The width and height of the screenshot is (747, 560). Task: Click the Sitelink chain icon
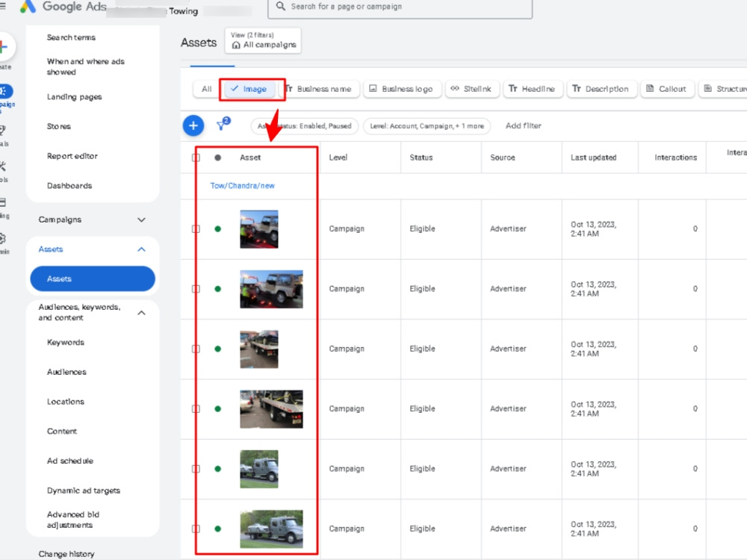[455, 89]
